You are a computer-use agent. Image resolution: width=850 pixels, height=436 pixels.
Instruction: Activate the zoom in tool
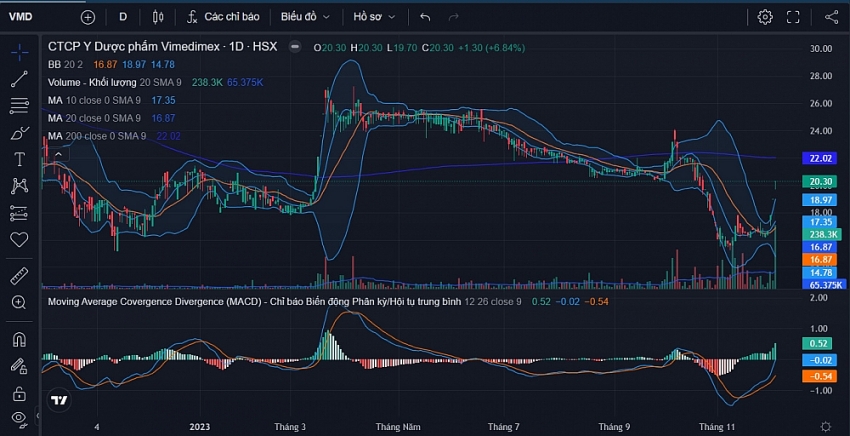click(x=19, y=302)
